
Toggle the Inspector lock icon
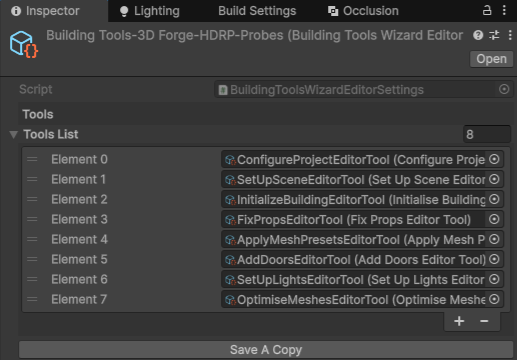tap(487, 11)
